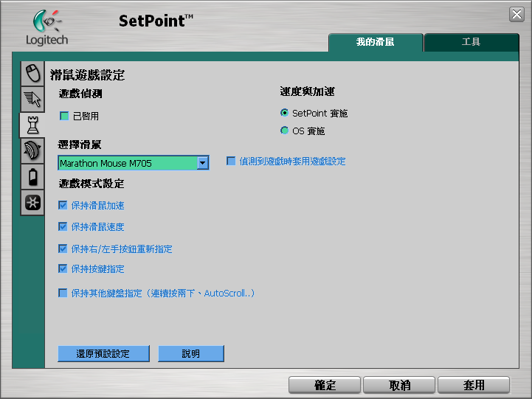The height and width of the screenshot is (399, 532).
Task: Open the scroll wheel settings sidebar icon
Action: click(x=32, y=150)
